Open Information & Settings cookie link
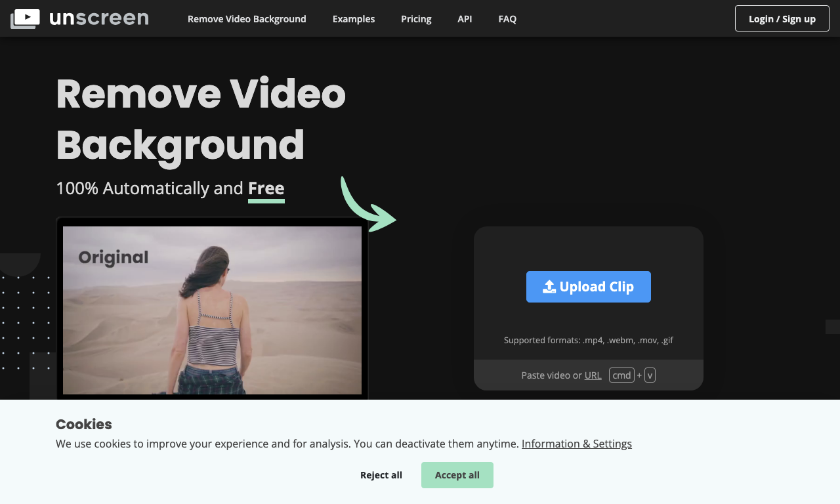Screen dimensions: 840x504 pyautogui.click(x=577, y=444)
